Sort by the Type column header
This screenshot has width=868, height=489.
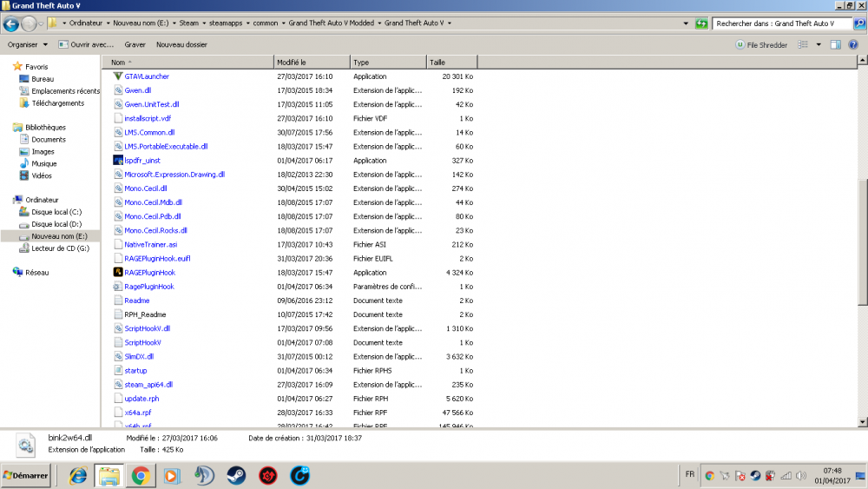pos(389,63)
